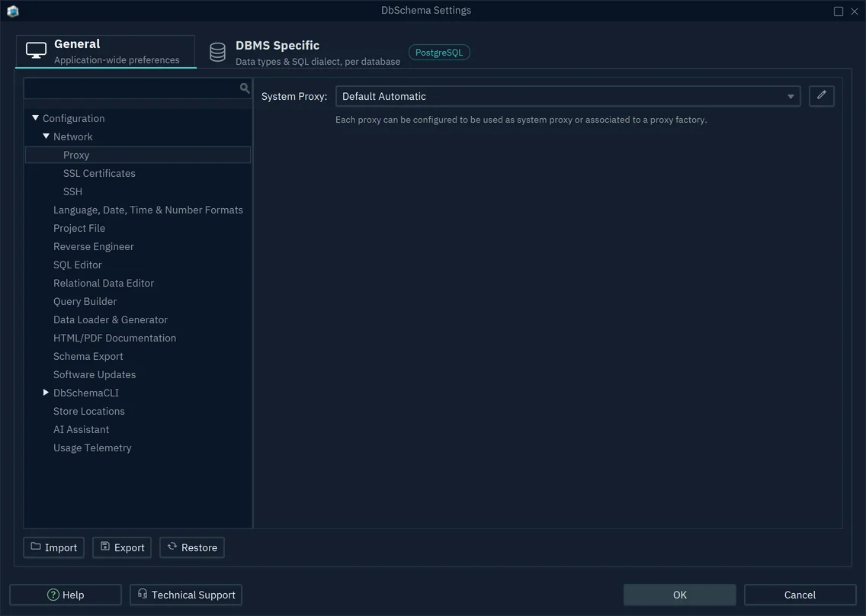Screen dimensions: 866x616
Task: Click the question mark Help icon
Action: coord(53,595)
